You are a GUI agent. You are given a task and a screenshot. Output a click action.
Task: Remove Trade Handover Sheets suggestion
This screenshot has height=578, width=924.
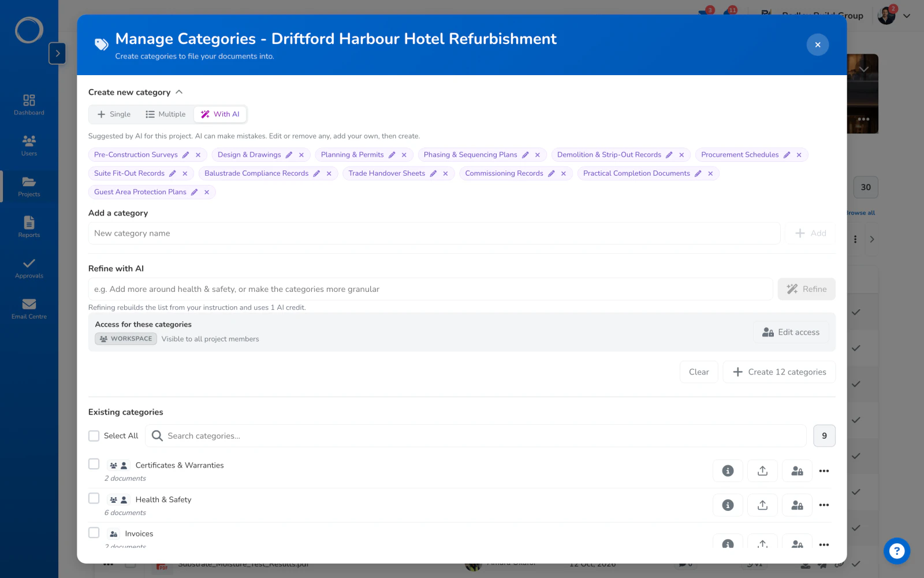(445, 173)
